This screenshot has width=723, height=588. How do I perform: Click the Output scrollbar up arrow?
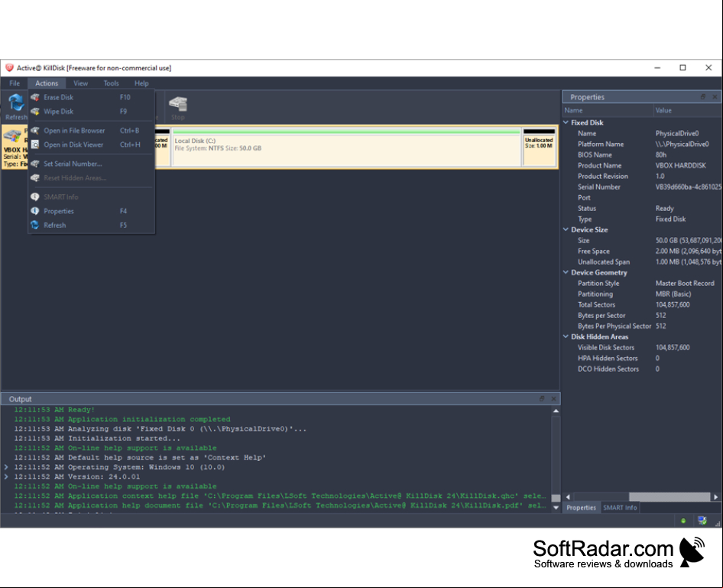pyautogui.click(x=556, y=411)
